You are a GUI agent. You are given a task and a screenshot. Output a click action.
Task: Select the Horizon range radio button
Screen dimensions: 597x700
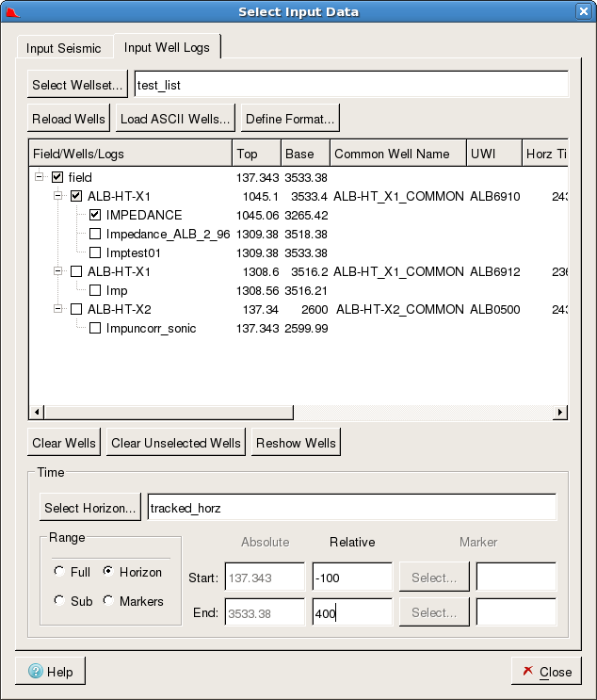pyautogui.click(x=108, y=571)
